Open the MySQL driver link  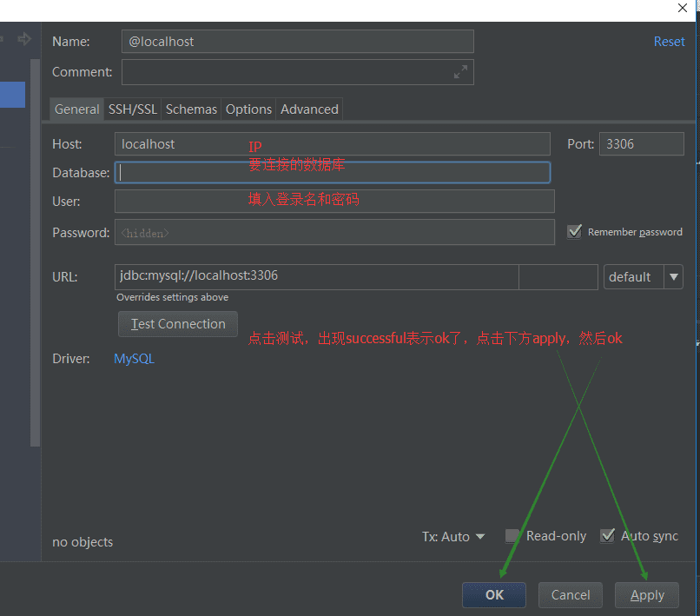pos(134,359)
